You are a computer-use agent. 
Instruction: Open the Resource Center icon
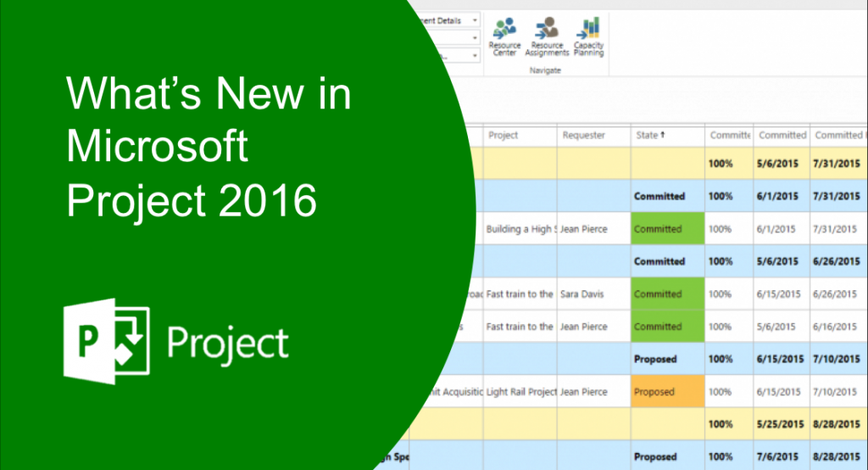click(504, 36)
